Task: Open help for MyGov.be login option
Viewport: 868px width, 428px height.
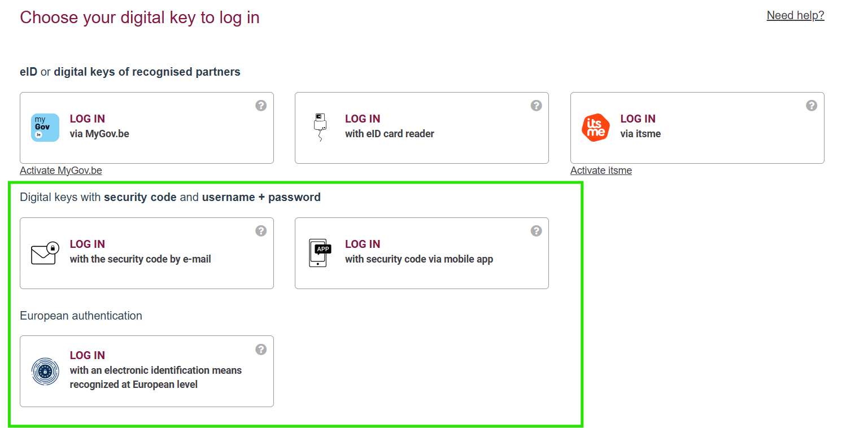Action: click(x=261, y=106)
